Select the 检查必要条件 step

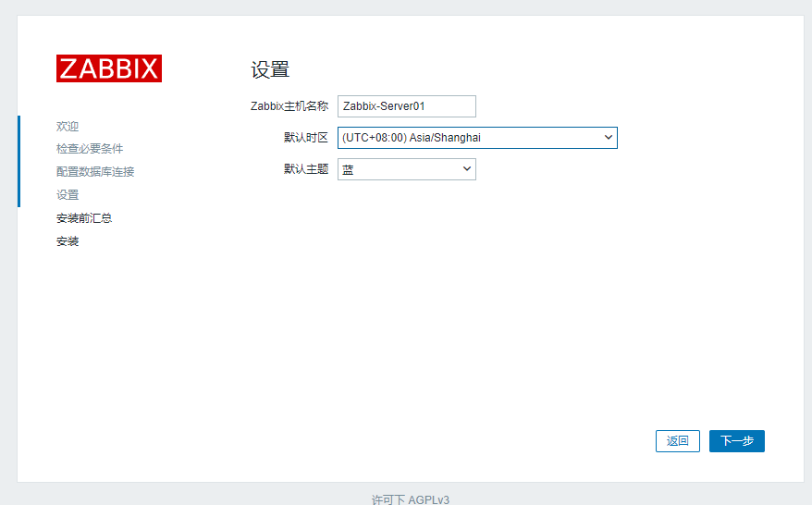point(90,149)
